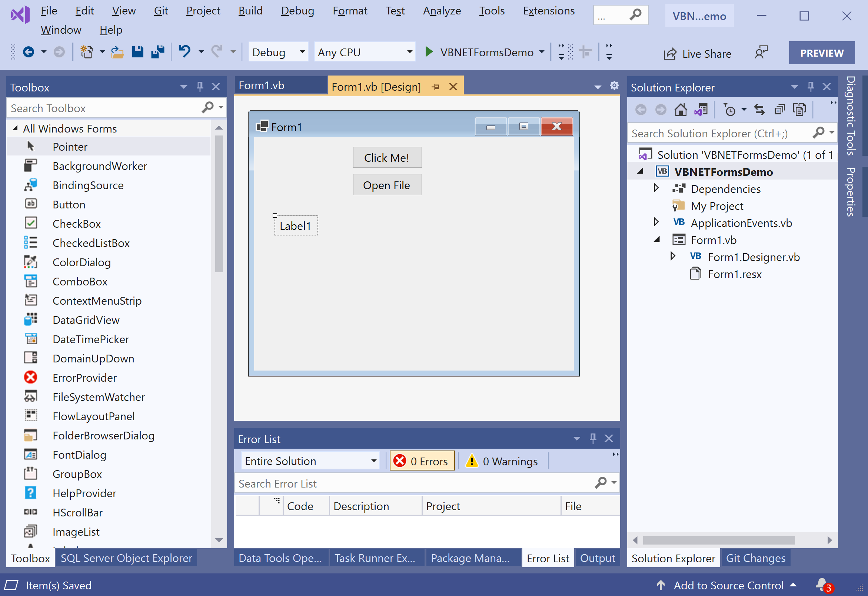The height and width of the screenshot is (596, 868).
Task: Click the Undo icon in toolbar
Action: pyautogui.click(x=184, y=51)
